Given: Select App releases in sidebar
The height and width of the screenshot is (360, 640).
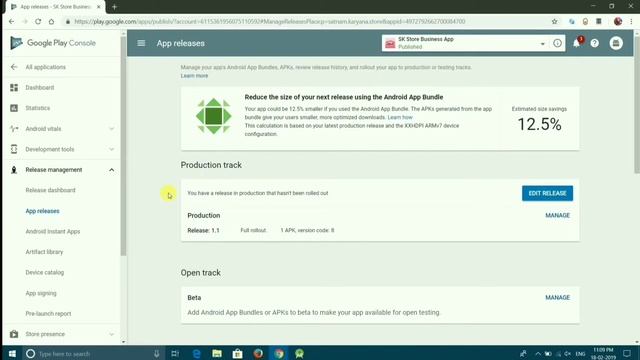Looking at the screenshot, I should (42, 211).
